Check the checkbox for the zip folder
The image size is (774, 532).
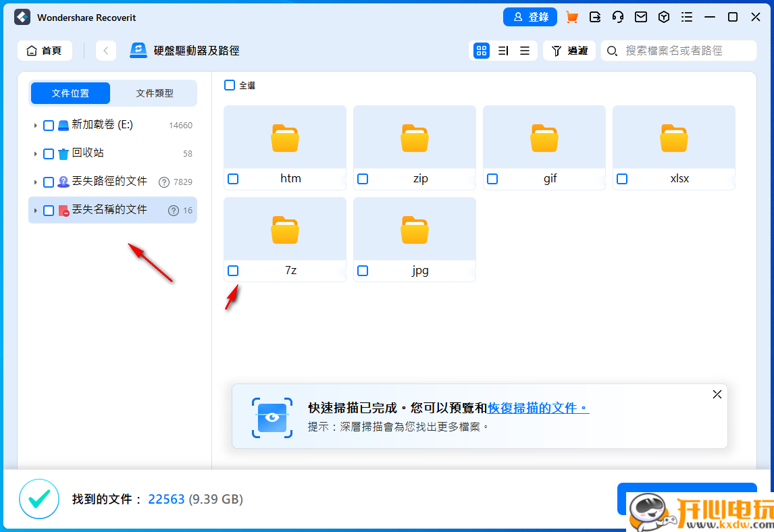(x=363, y=178)
